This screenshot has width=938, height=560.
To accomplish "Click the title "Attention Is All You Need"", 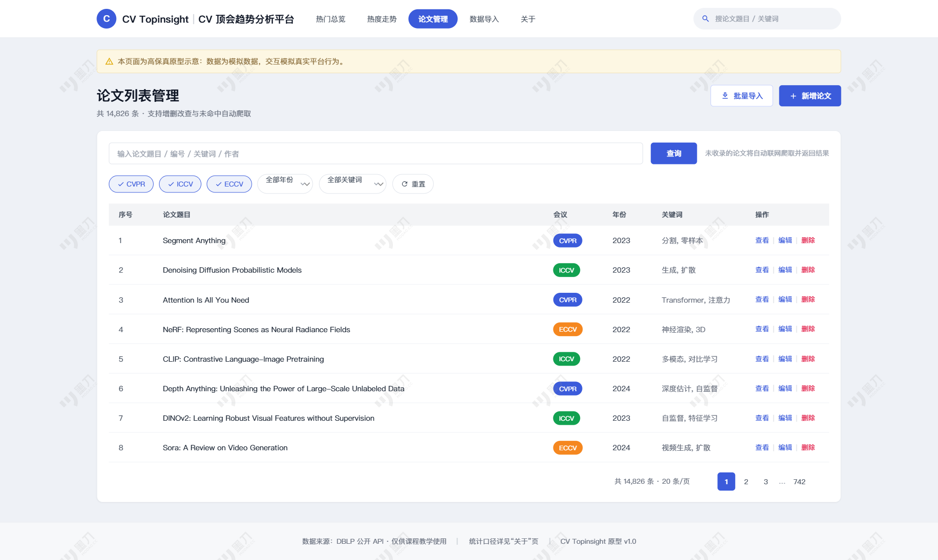I will pyautogui.click(x=206, y=300).
